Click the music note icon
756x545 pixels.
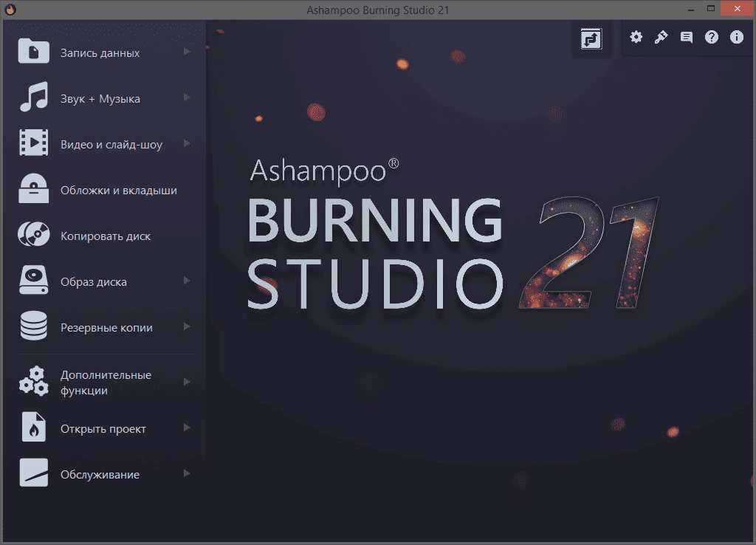(x=34, y=97)
